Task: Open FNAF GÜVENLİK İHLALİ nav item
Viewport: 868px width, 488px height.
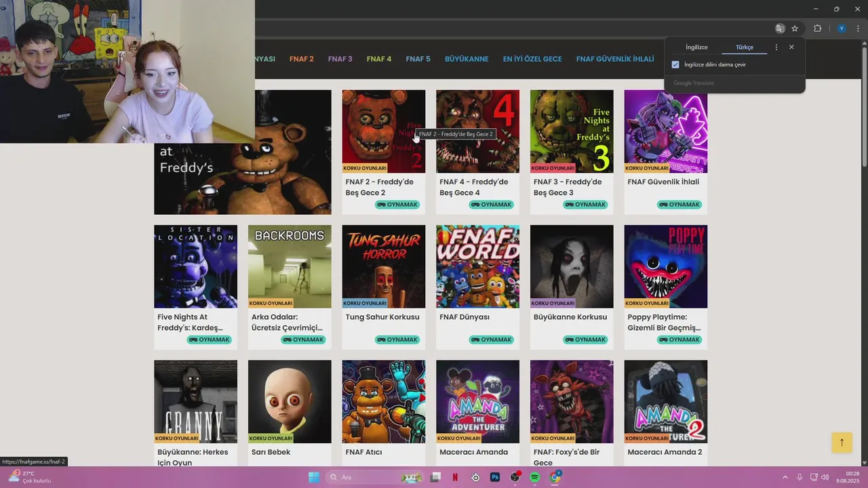Action: [615, 59]
